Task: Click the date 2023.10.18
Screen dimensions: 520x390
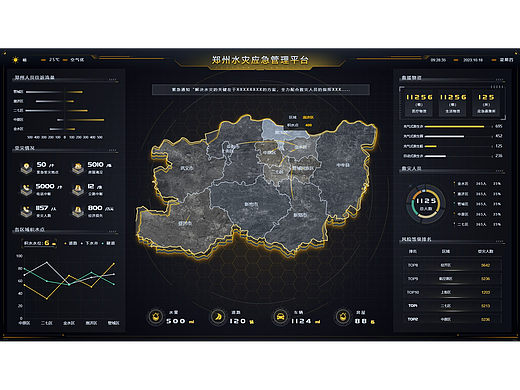Action: 473,60
